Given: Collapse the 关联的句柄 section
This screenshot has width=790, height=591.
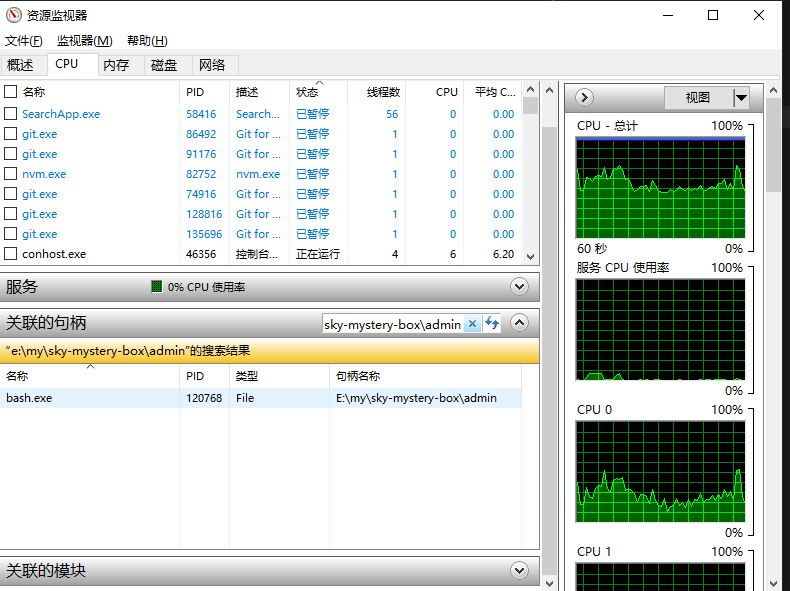Looking at the screenshot, I should pos(519,323).
